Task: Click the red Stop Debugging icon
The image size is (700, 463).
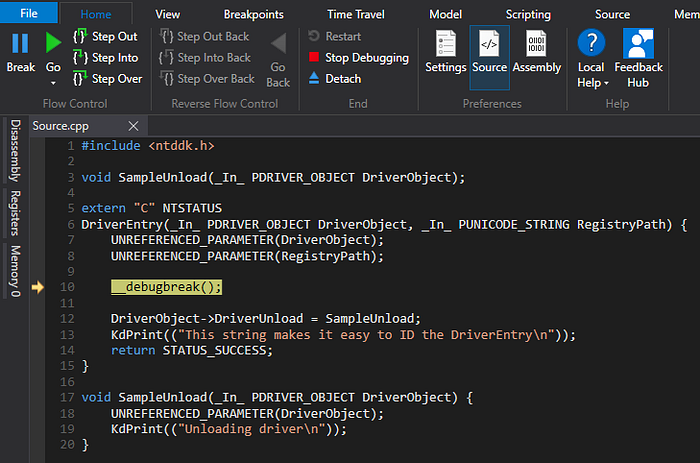Action: point(315,58)
